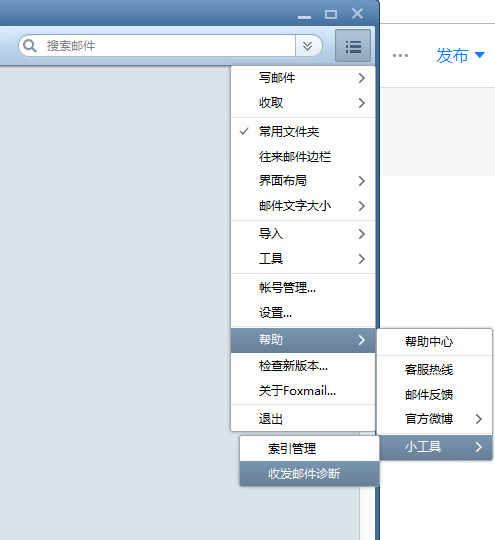Open the 界面布局 submenu
495x540 pixels.
303,181
